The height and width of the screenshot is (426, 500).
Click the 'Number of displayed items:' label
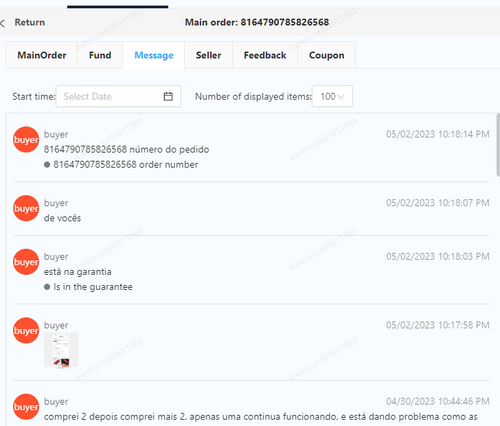pyautogui.click(x=253, y=97)
